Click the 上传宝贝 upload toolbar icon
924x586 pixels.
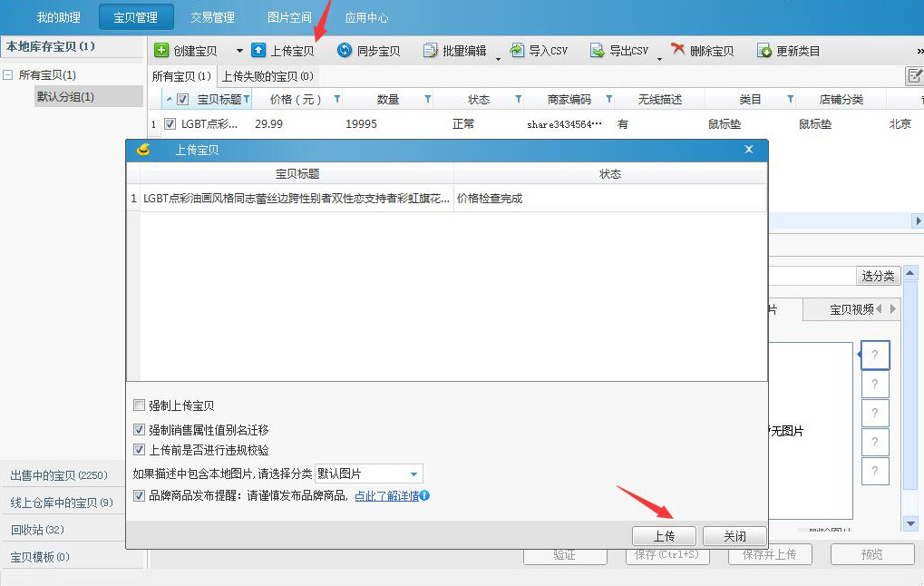(x=258, y=51)
